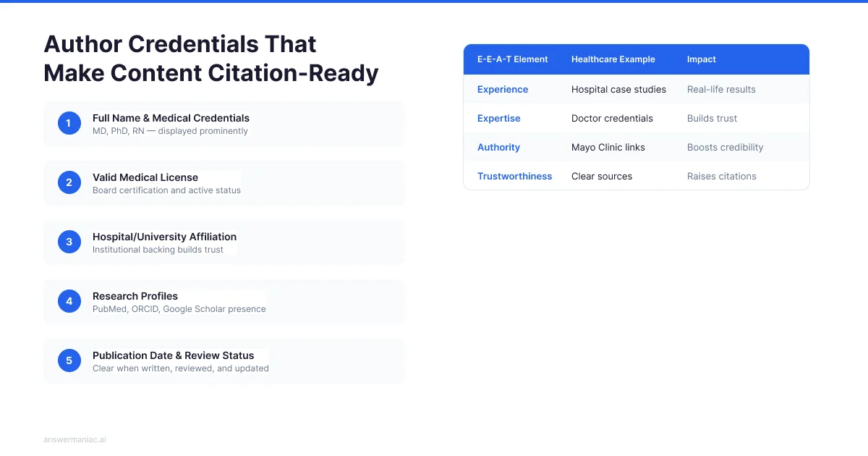Click the "Expertise" row label
The height and width of the screenshot is (456, 868).
pos(499,119)
